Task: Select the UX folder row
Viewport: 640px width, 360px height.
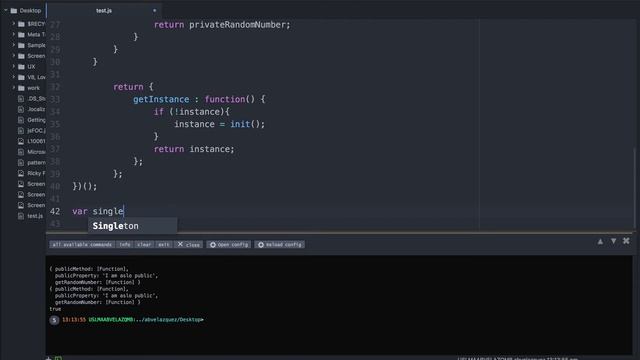Action: point(29,66)
